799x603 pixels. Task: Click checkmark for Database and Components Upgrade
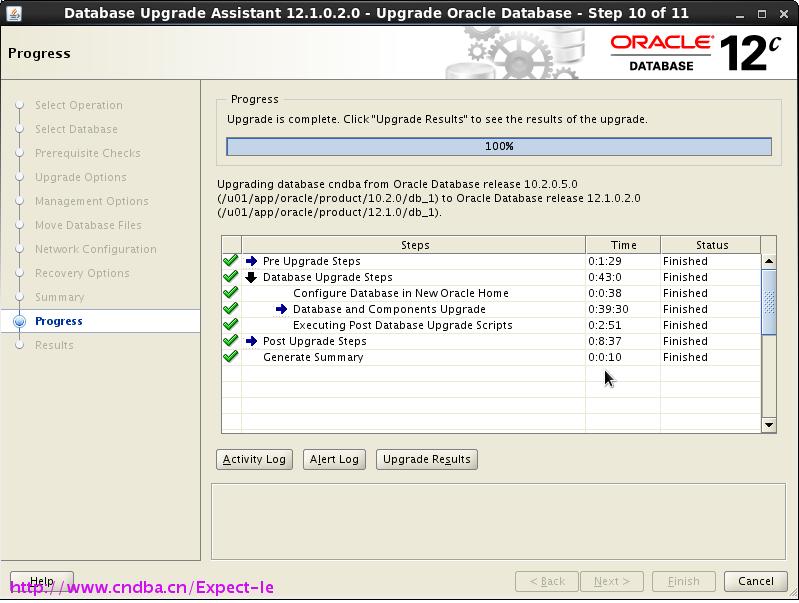point(231,308)
